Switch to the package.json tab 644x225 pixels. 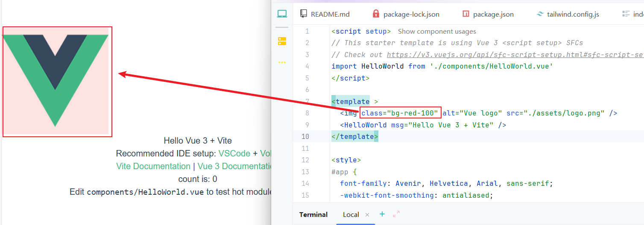[488, 14]
